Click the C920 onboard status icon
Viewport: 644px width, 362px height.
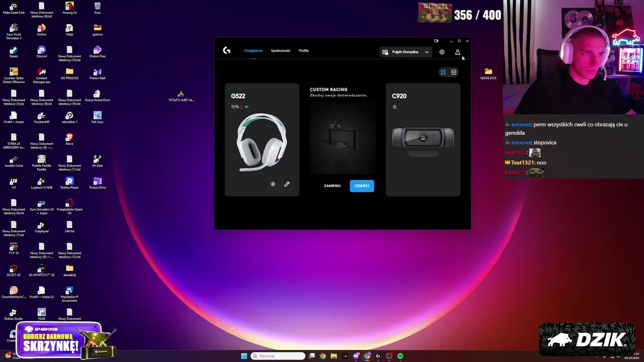[x=394, y=107]
